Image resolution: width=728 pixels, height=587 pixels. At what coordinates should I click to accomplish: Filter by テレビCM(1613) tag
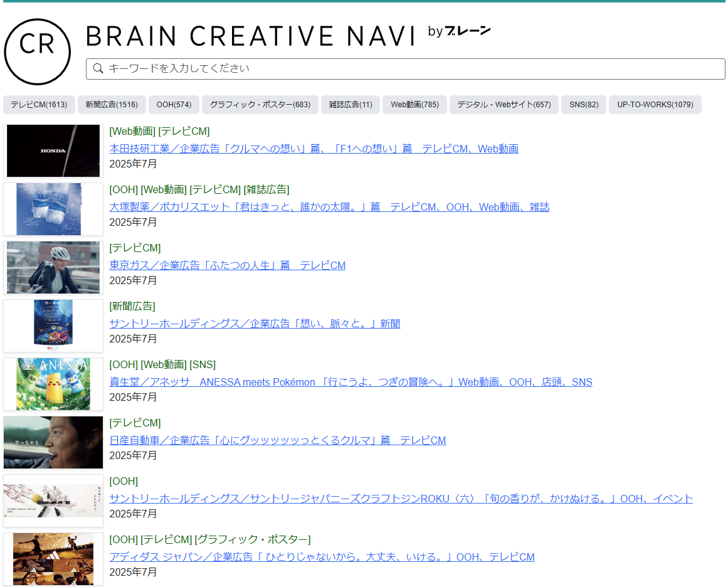39,105
